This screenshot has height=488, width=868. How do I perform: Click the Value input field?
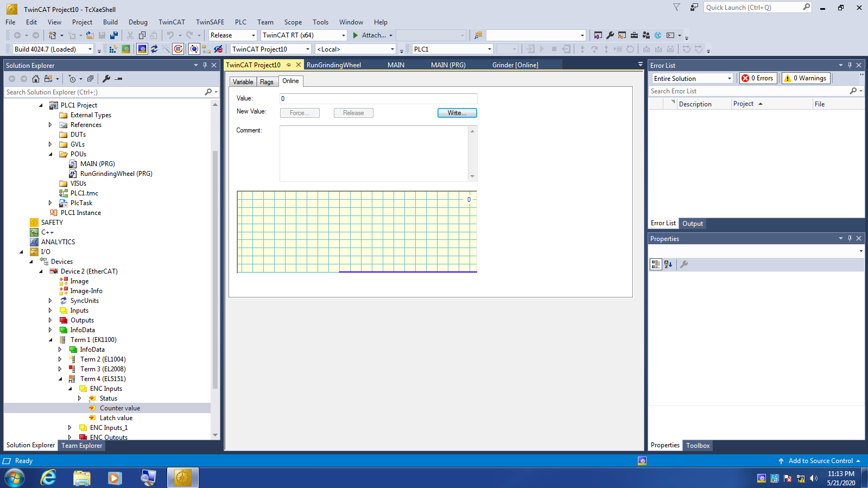point(378,99)
